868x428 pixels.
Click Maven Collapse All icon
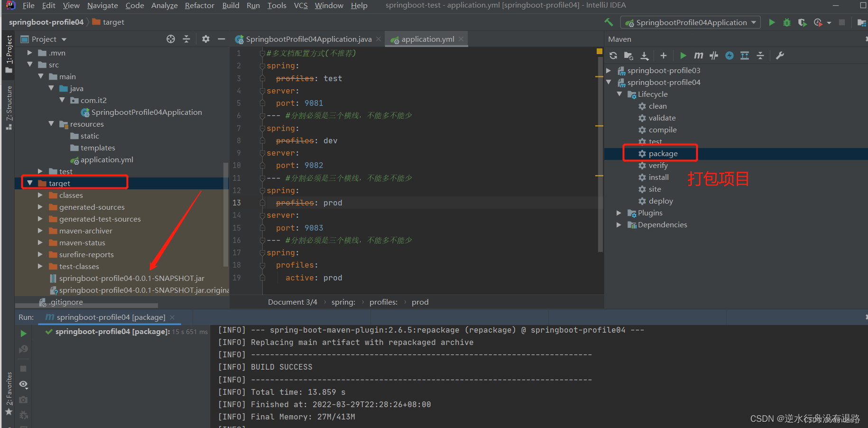[760, 56]
